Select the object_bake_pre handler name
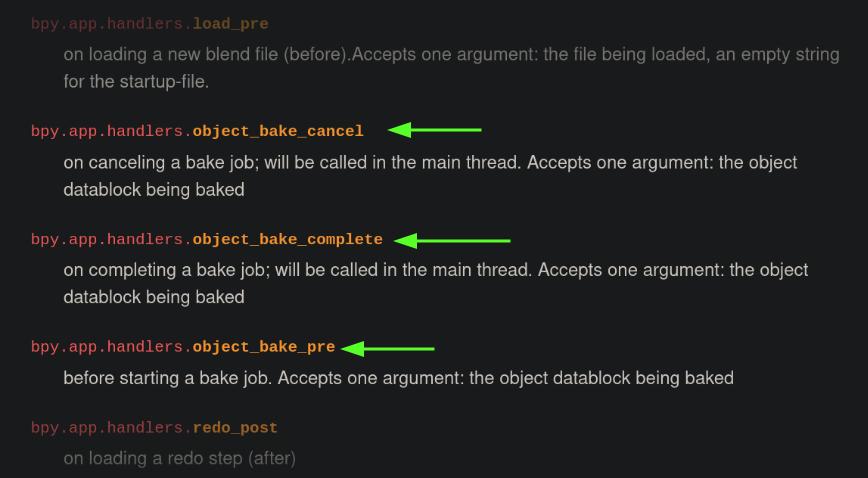The image size is (868, 478). [x=264, y=347]
